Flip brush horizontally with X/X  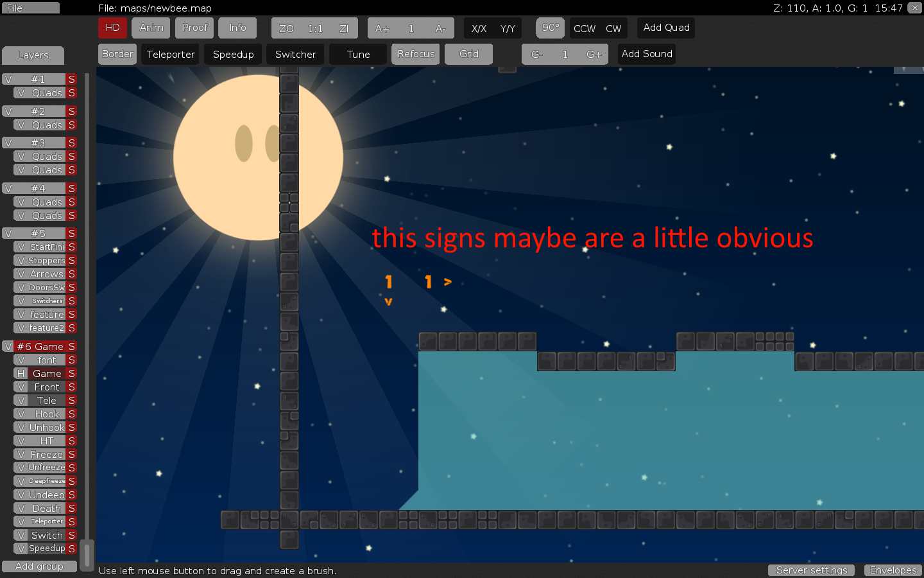[479, 28]
